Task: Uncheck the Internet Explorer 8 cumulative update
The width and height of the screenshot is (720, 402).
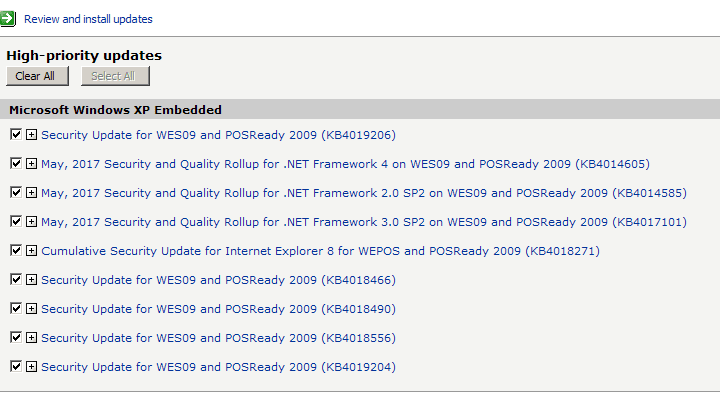Action: pyautogui.click(x=16, y=250)
